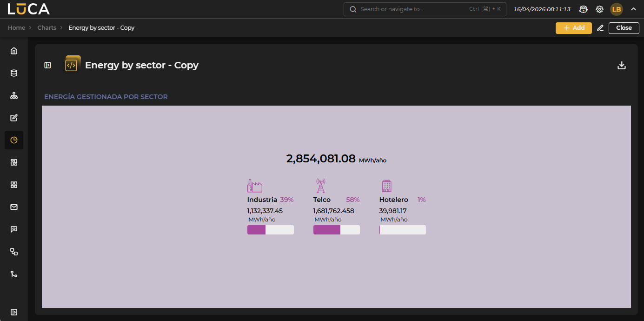Click the Telco antenna tower icon
Viewport: 644px width, 321px height.
320,186
